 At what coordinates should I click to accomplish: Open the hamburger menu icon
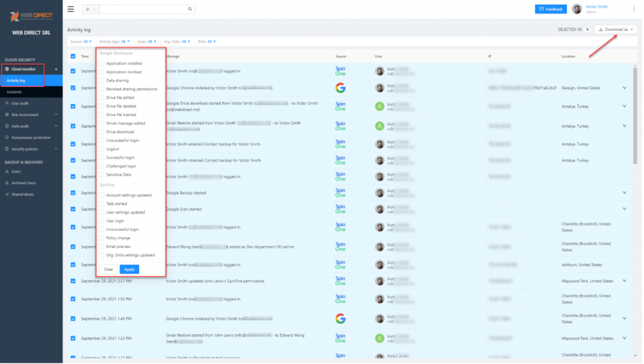pos(70,9)
